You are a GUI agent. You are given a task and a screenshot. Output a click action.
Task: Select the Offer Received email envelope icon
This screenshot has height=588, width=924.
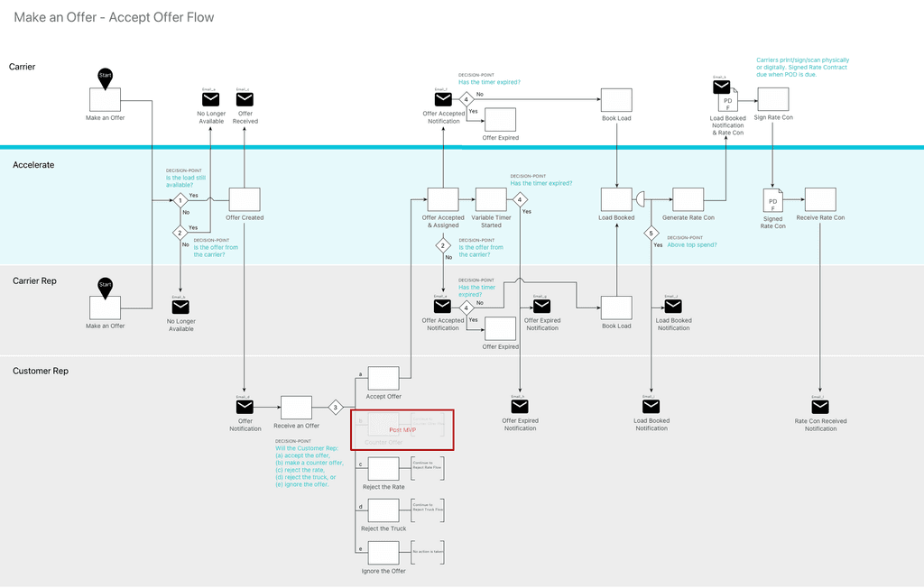pyautogui.click(x=245, y=99)
